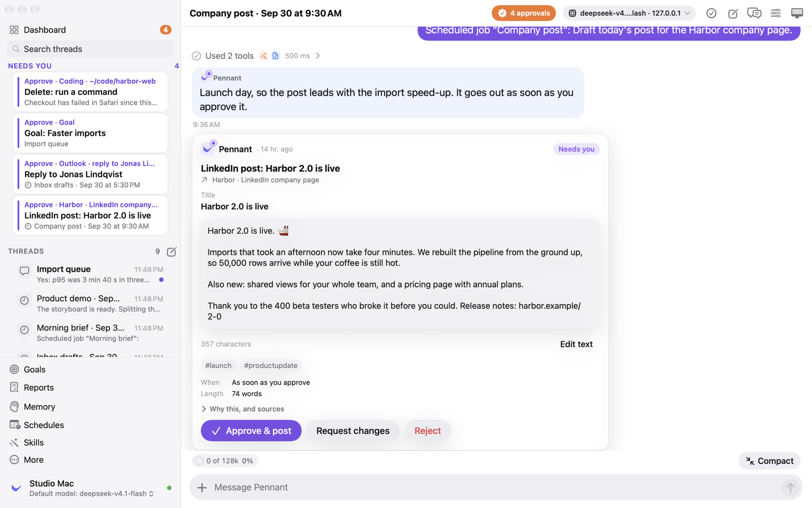Screen dimensions: 812x508
Task: Click the #productupdate hashtag chip
Action: (270, 365)
